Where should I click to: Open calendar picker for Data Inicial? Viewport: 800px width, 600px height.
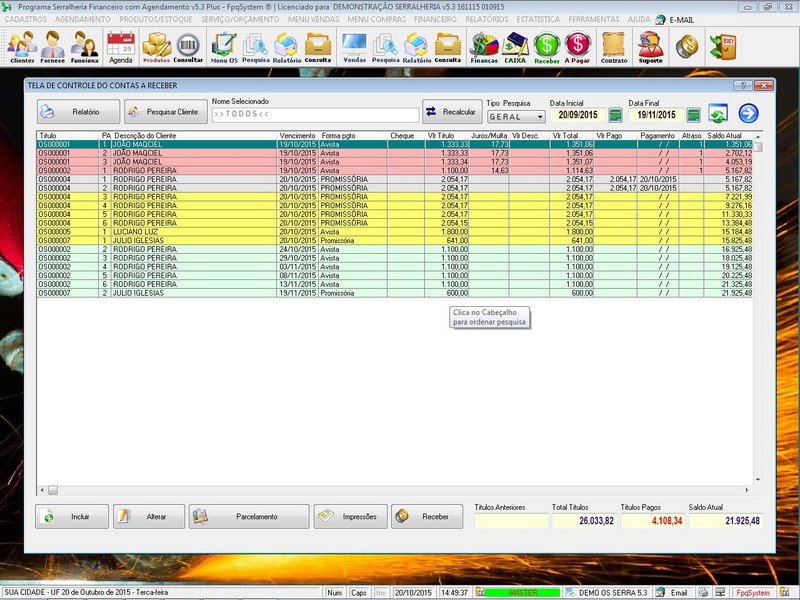click(x=615, y=115)
